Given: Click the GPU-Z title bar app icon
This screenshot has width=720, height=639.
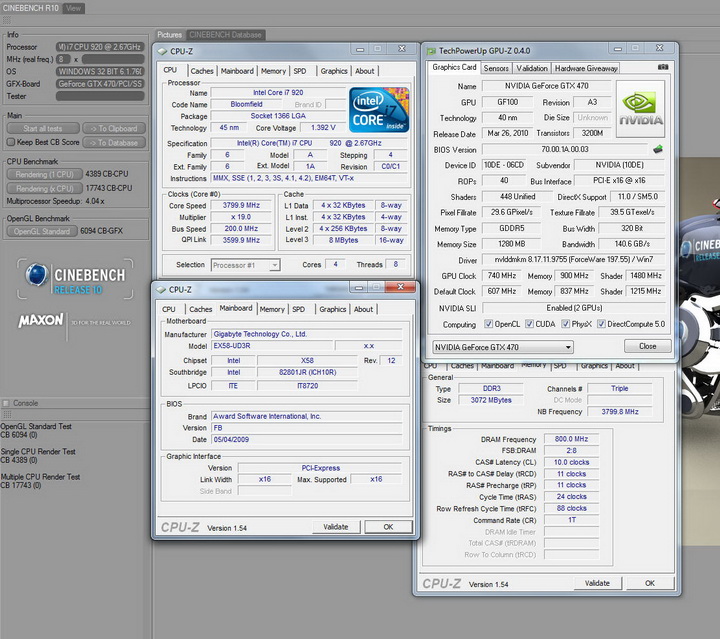Looking at the screenshot, I should 431,51.
